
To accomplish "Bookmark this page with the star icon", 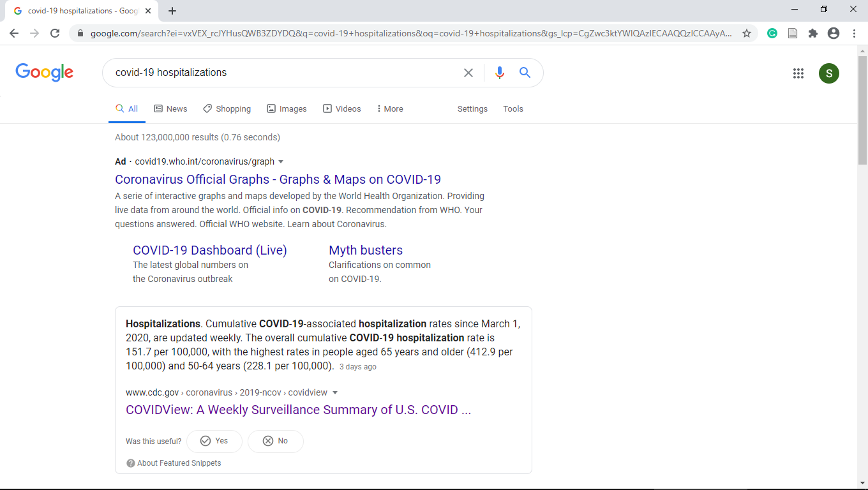I will 746,33.
